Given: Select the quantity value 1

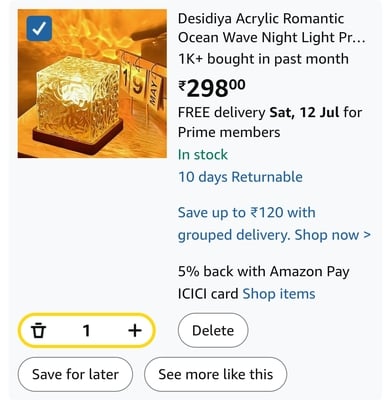Looking at the screenshot, I should (x=86, y=331).
